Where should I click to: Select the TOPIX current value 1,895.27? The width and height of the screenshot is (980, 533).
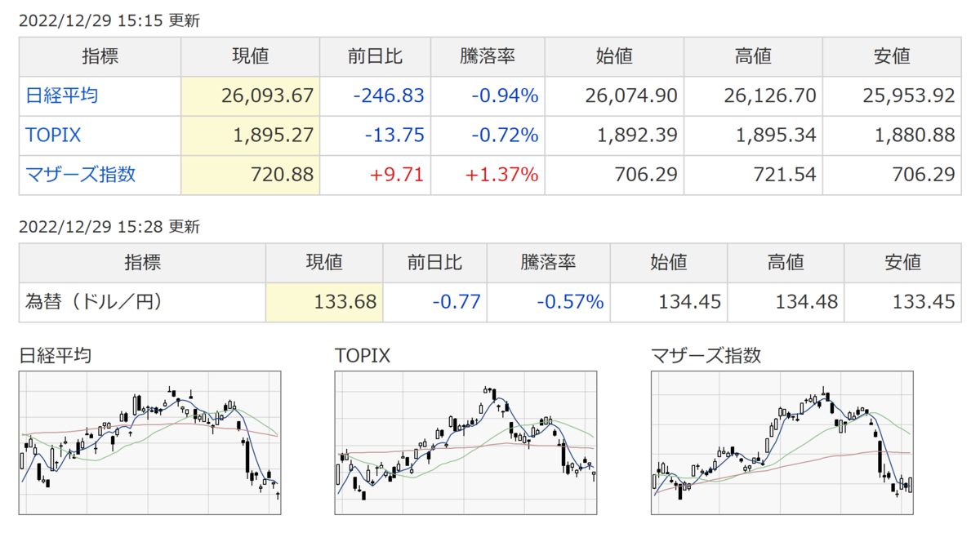[274, 135]
